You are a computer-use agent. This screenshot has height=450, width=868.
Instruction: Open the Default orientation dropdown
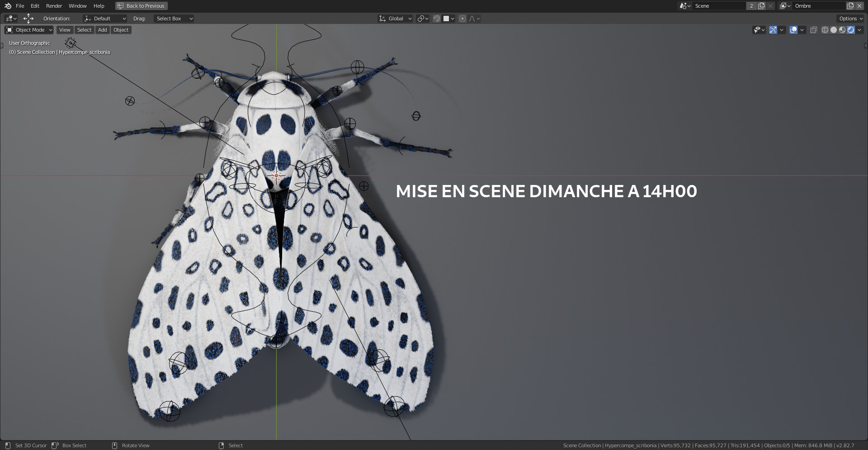click(x=105, y=19)
